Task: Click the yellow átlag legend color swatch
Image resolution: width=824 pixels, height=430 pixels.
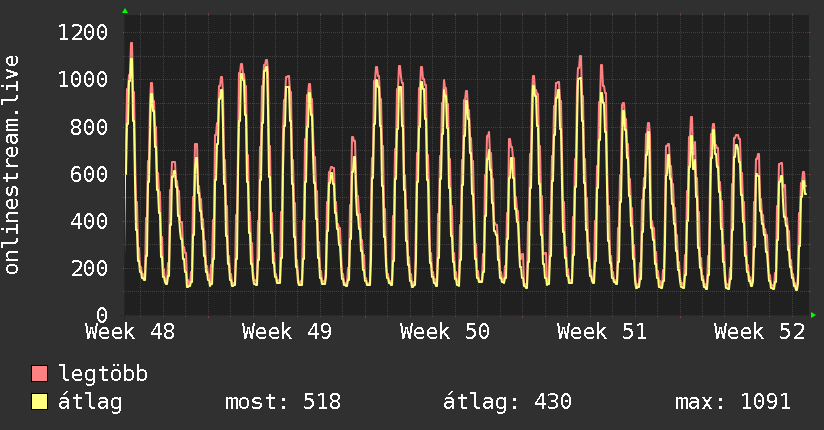Action: coord(40,402)
